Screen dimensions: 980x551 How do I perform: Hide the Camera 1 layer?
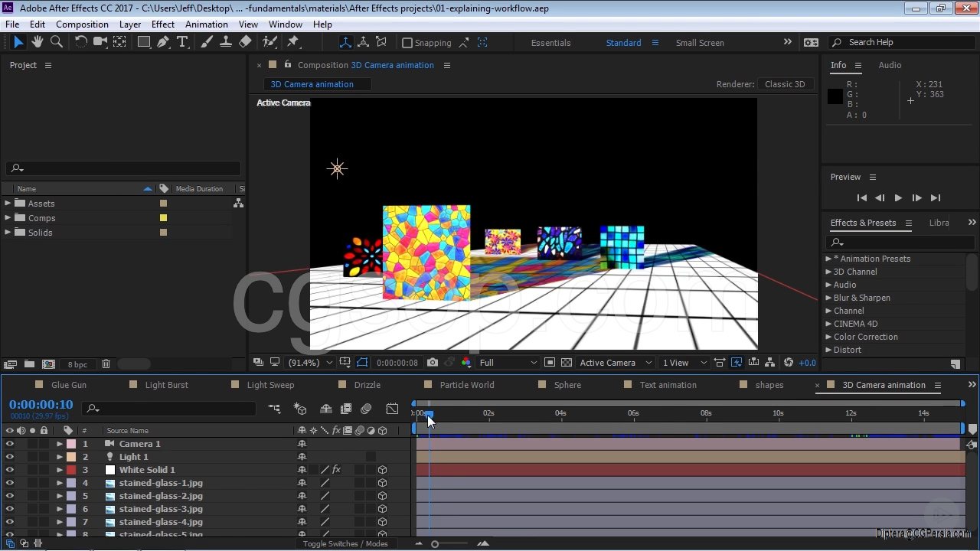pos(9,444)
